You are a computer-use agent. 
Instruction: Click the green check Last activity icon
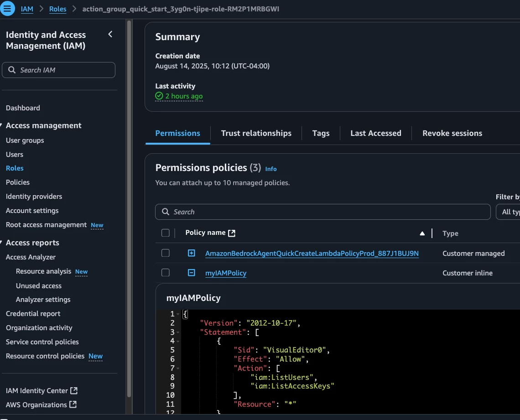[x=159, y=96]
